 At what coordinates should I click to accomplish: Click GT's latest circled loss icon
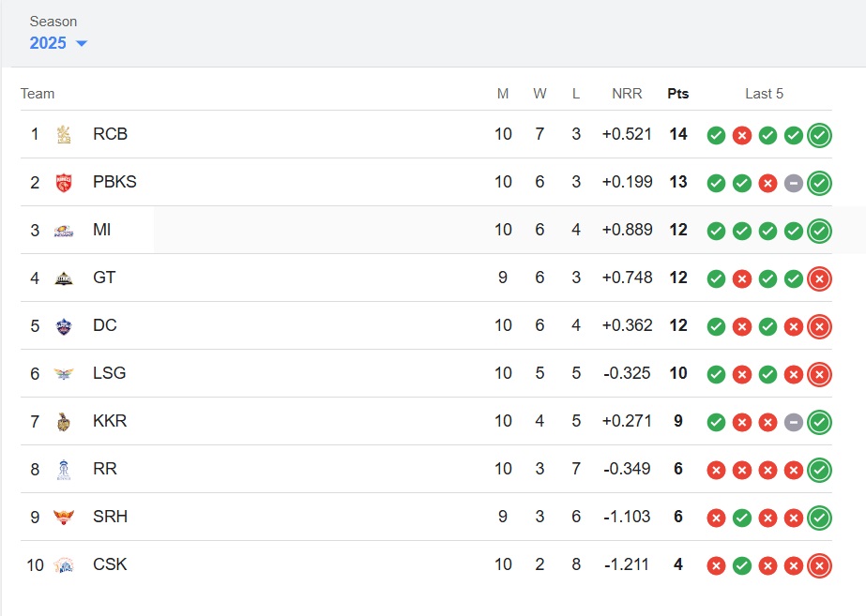(819, 278)
